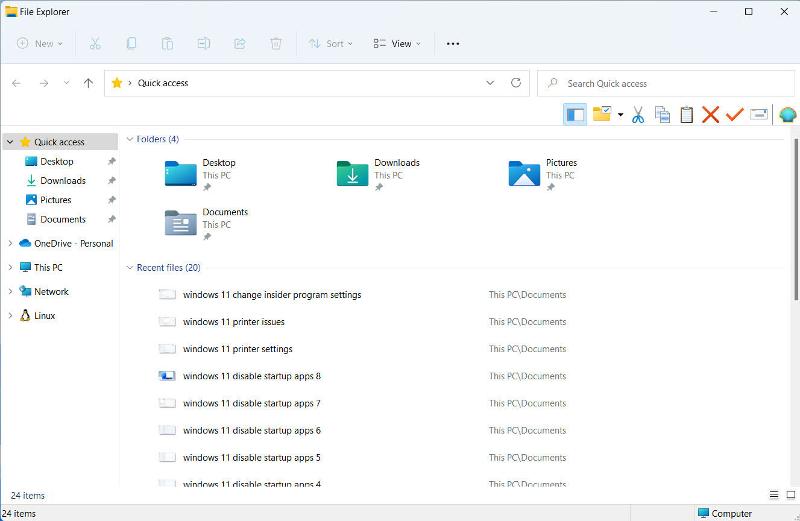Select Network in the sidebar

point(51,291)
